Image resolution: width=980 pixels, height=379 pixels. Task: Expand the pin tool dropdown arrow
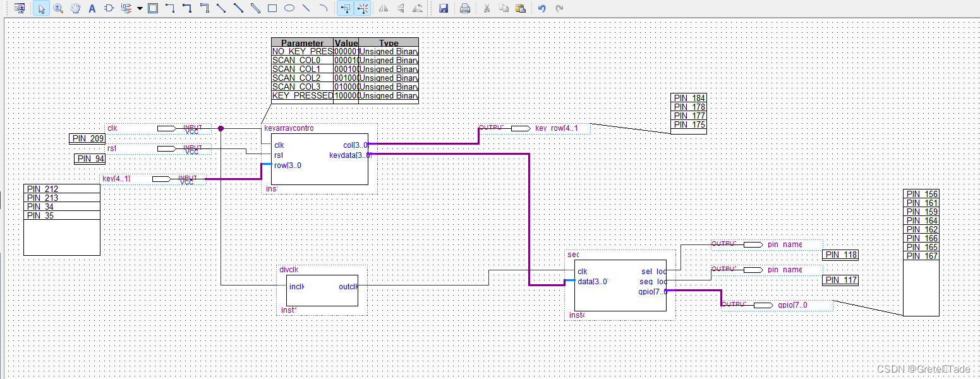(139, 8)
